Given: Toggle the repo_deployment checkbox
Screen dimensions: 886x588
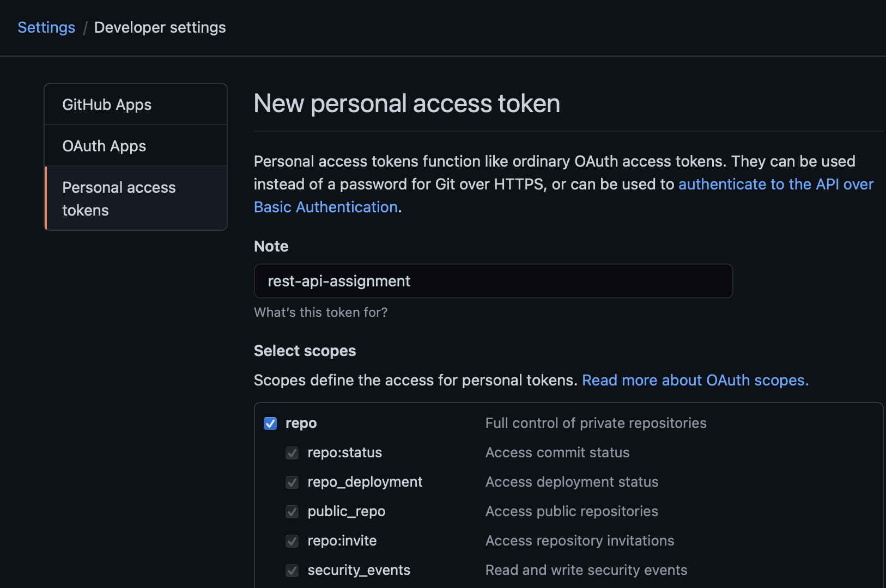Looking at the screenshot, I should coord(292,482).
